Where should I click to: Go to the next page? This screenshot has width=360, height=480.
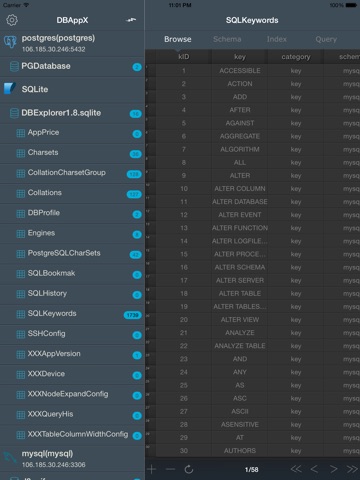tap(333, 469)
